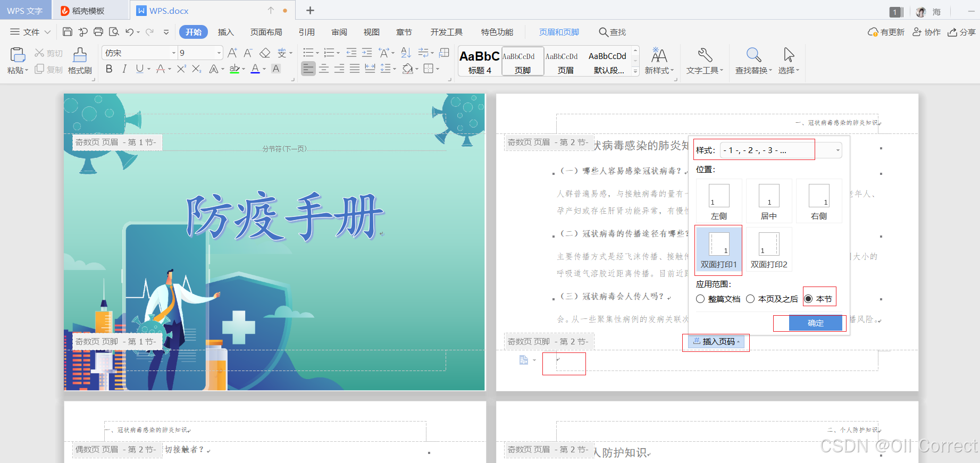Open the 文件 menu
980x463 pixels.
pyautogui.click(x=30, y=32)
